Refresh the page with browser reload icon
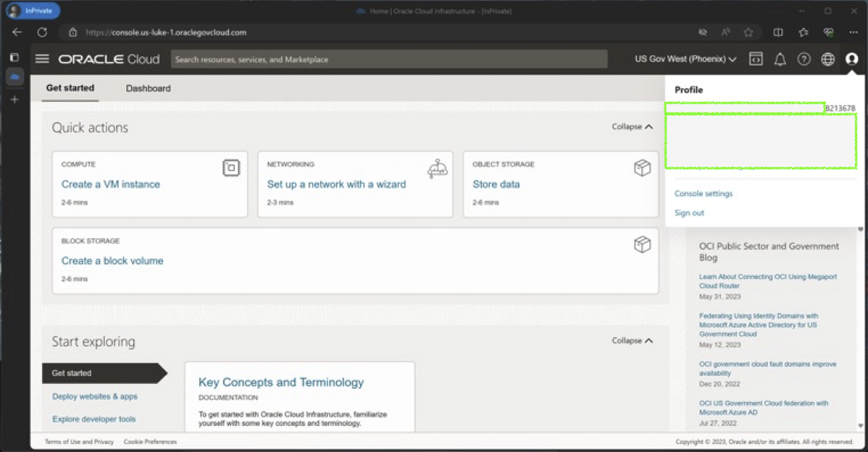The image size is (868, 452). pyautogui.click(x=42, y=32)
